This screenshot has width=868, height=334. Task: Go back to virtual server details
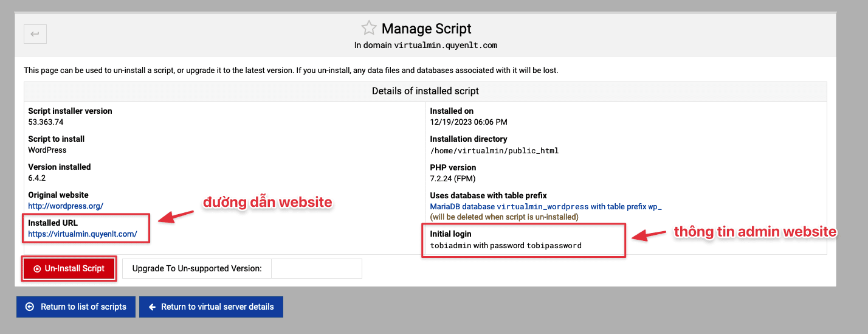(210, 307)
